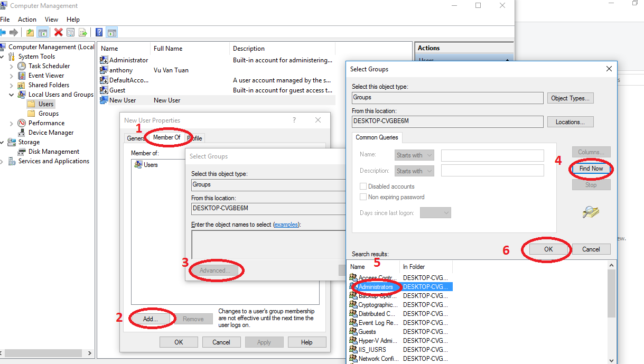Enable the Disabled accounts checkbox
Image resolution: width=644 pixels, height=364 pixels.
pos(363,186)
